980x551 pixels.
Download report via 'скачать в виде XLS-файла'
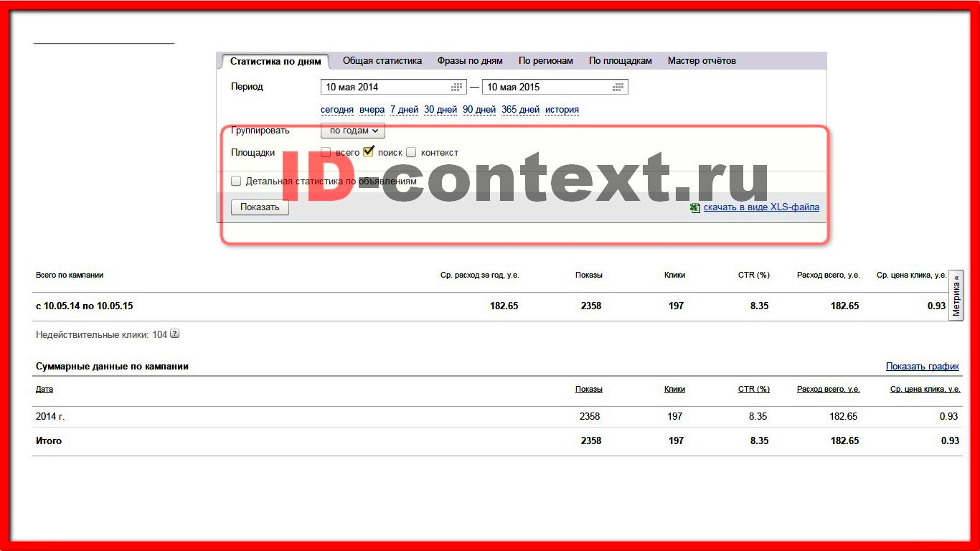(x=761, y=207)
